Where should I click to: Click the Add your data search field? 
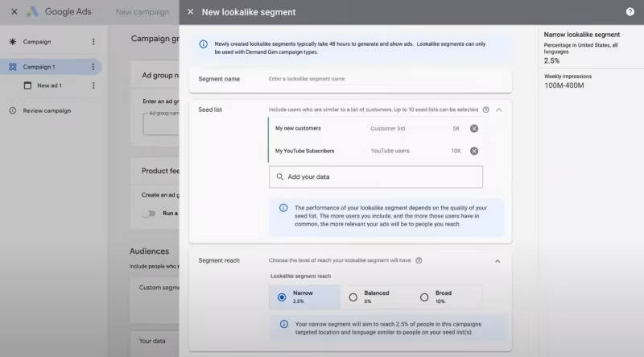pyautogui.click(x=376, y=176)
